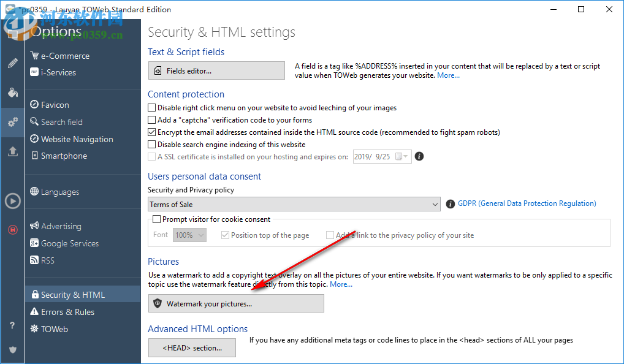Viewport: 624px width, 364px height.
Task: Expand the Terms of Sale policy dropdown
Action: pyautogui.click(x=435, y=205)
